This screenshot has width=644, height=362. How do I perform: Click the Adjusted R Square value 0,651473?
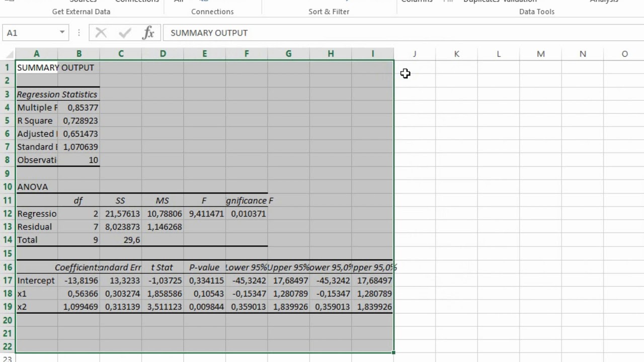(x=78, y=134)
